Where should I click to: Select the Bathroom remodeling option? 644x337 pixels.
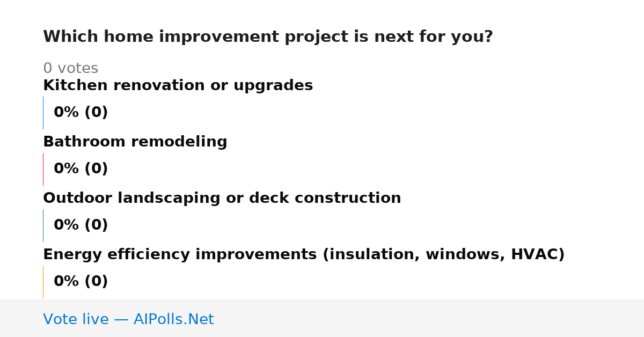[x=135, y=142]
